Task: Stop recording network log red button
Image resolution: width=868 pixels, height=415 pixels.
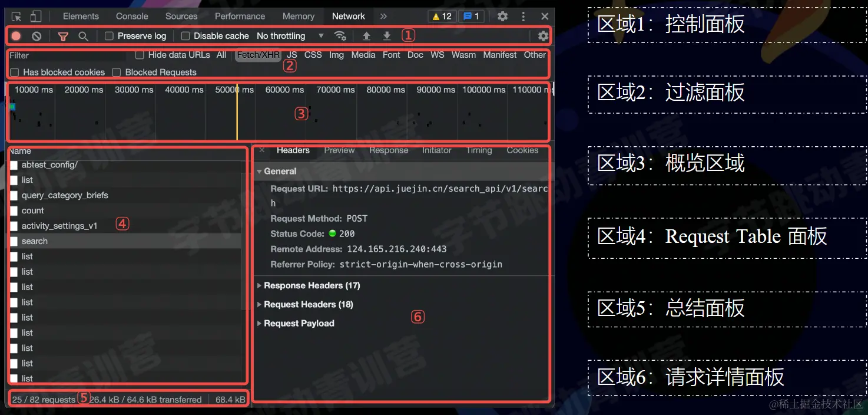Action: click(x=16, y=36)
